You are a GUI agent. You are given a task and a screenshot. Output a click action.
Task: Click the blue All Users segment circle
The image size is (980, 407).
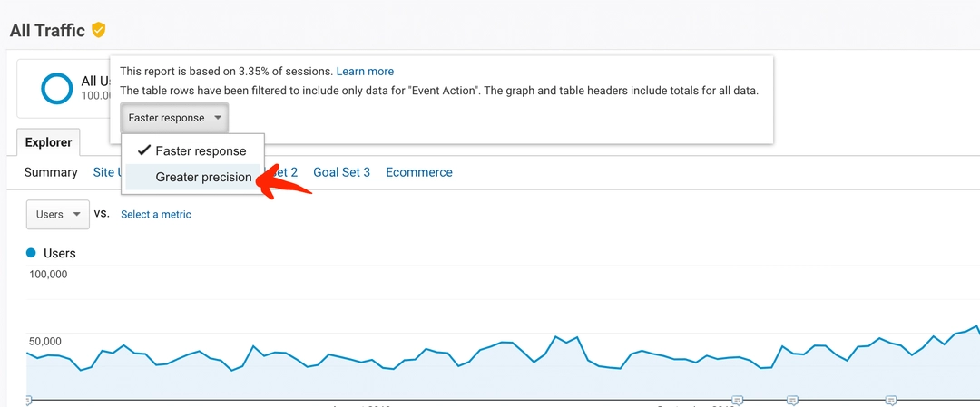57,88
